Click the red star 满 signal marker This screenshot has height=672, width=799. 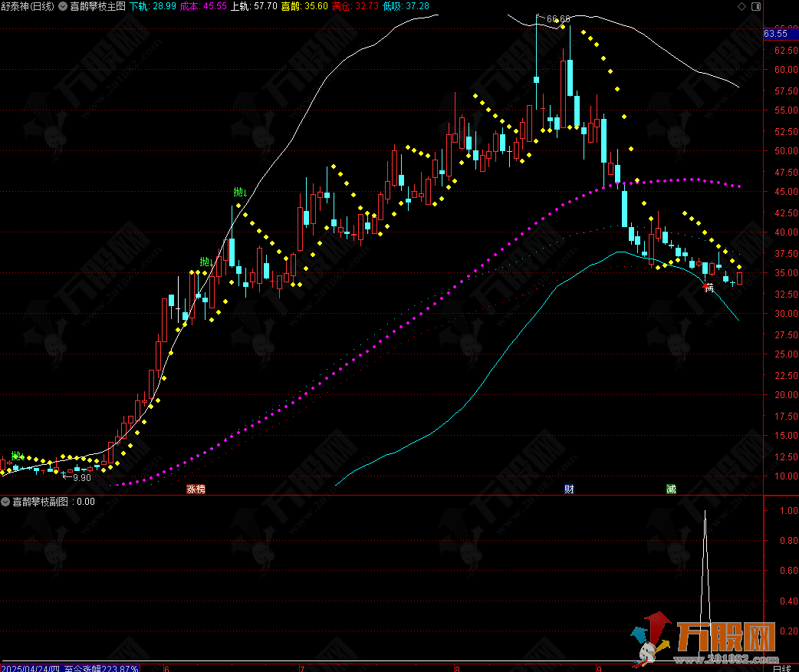706,287
